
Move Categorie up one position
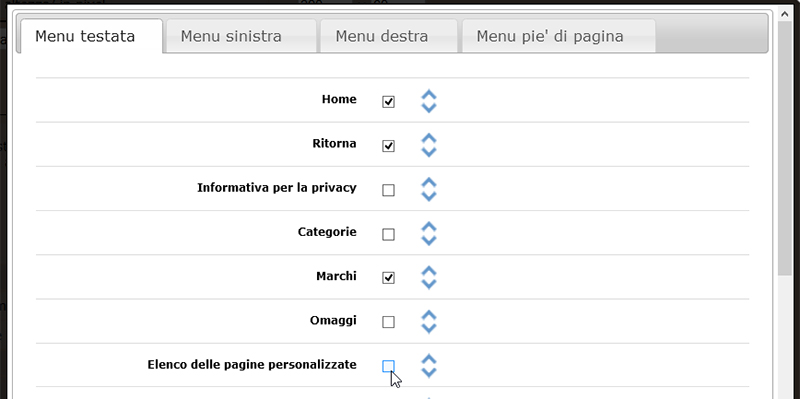429,227
